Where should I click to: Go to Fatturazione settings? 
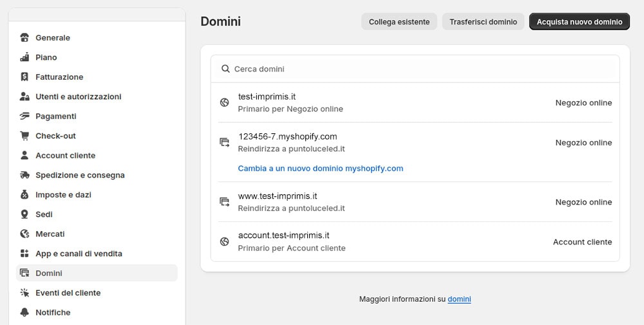(97, 77)
